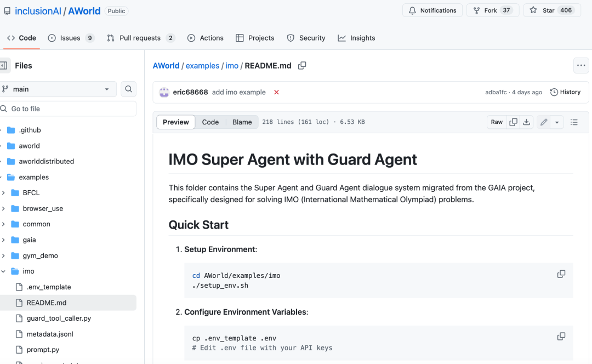Click the Notifications button
The image size is (592, 364).
(x=432, y=10)
